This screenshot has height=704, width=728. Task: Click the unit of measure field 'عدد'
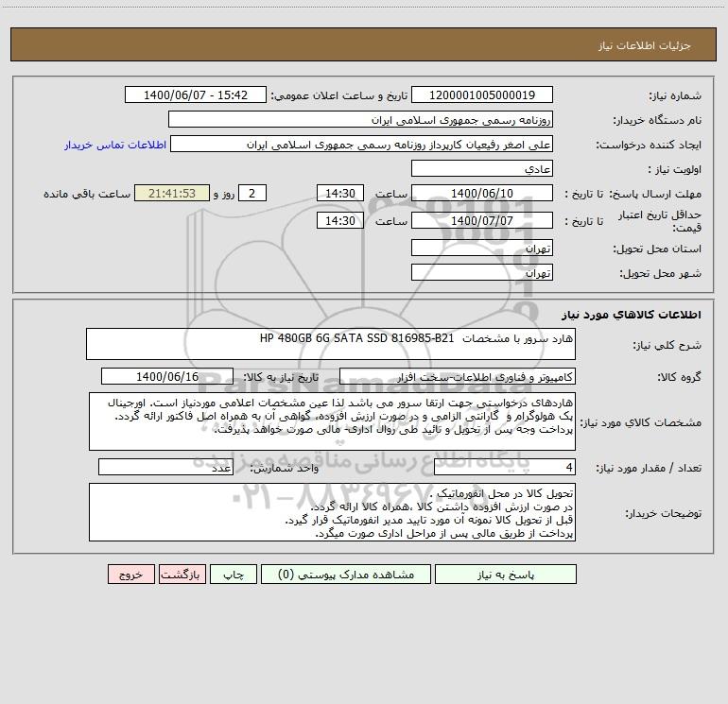(x=165, y=468)
